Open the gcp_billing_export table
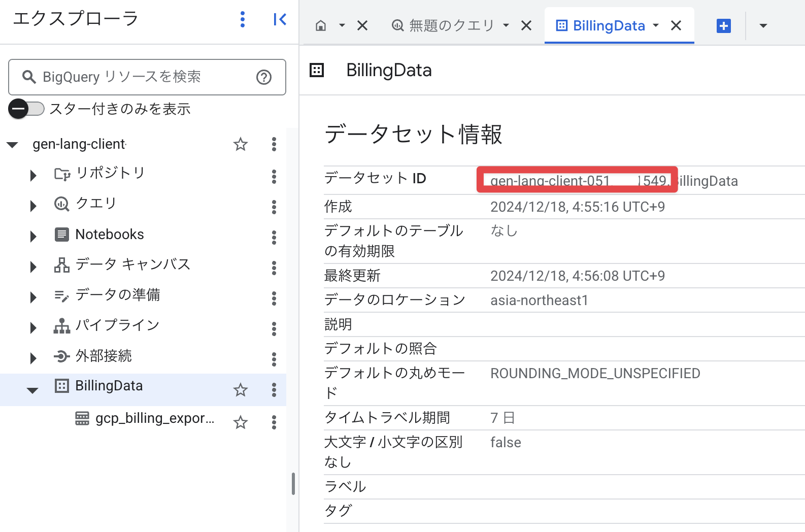This screenshot has height=532, width=805. pyautogui.click(x=154, y=418)
